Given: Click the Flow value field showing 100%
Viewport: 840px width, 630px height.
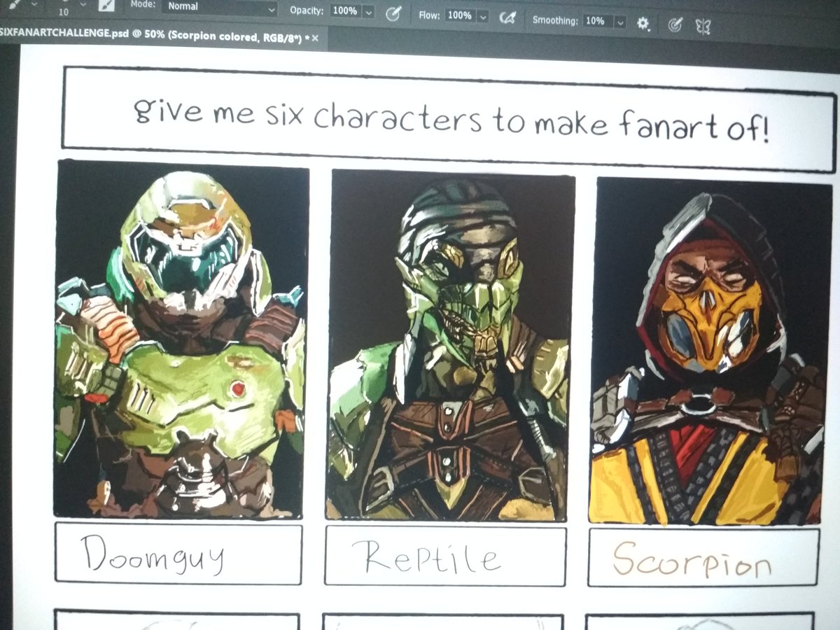Looking at the screenshot, I should click(459, 15).
